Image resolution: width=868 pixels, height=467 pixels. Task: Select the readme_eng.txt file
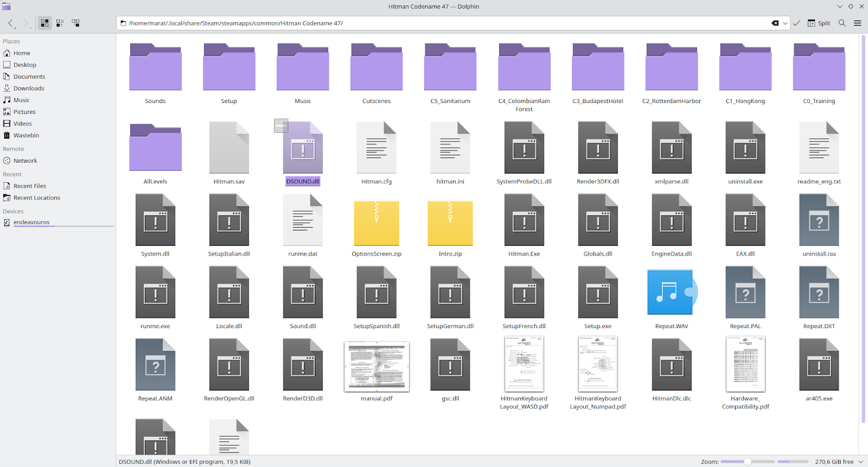(819, 148)
